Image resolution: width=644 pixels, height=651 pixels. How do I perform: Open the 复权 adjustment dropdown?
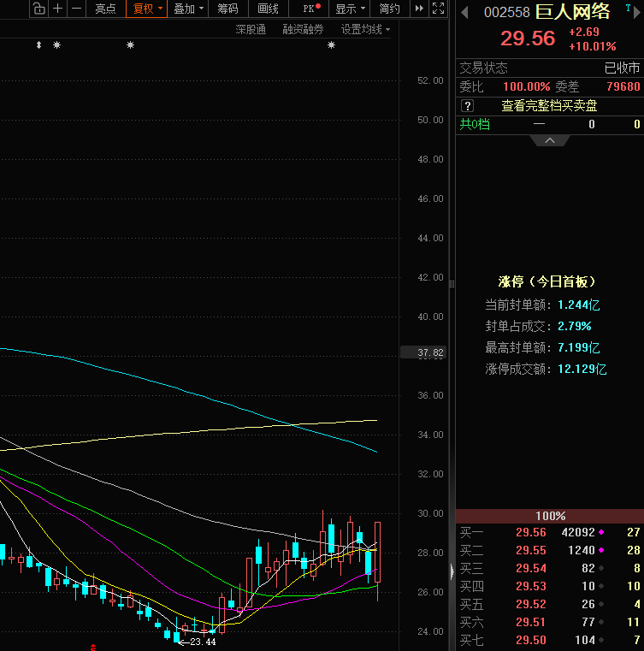[146, 9]
